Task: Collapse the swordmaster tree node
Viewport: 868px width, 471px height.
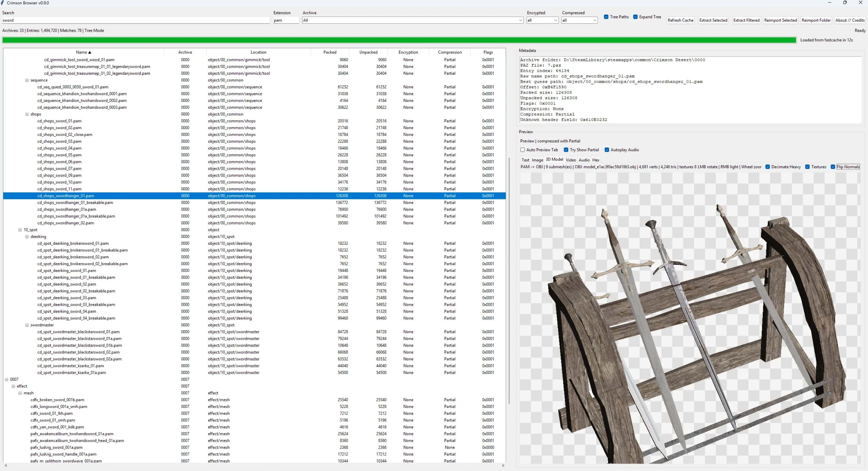Action: tap(27, 325)
